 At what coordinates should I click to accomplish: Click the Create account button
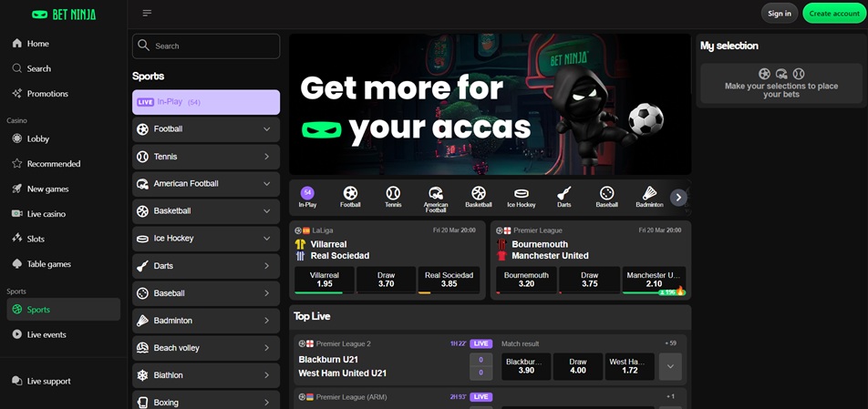click(x=834, y=14)
